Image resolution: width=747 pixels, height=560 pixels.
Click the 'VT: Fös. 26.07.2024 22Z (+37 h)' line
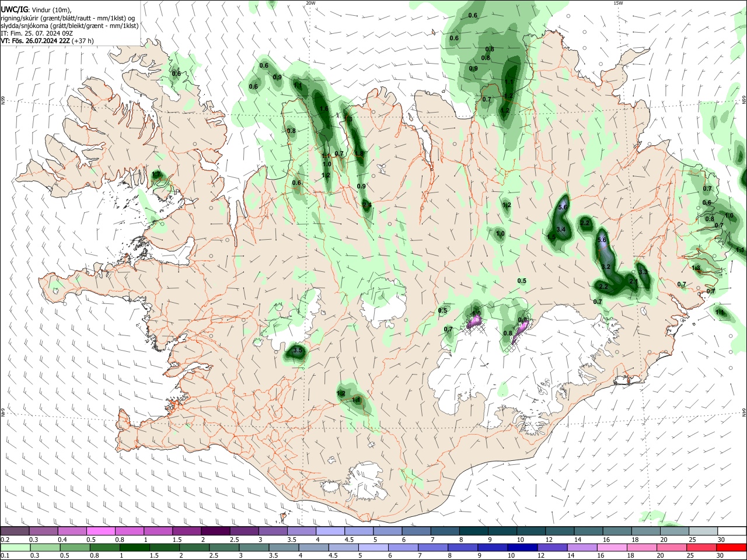(x=47, y=41)
